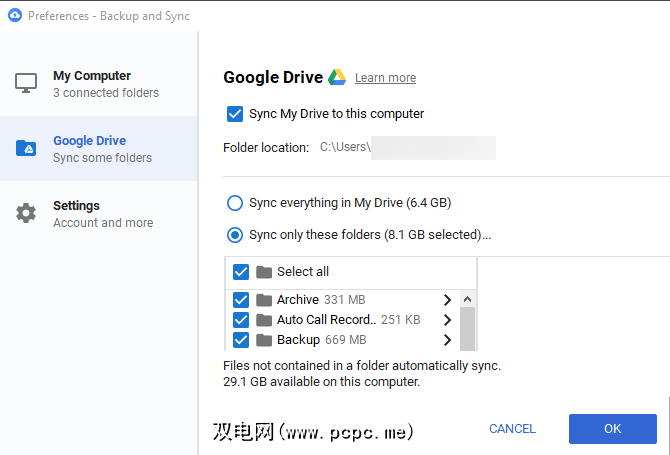This screenshot has width=670, height=455.
Task: Open the Learn more link
Action: click(385, 78)
